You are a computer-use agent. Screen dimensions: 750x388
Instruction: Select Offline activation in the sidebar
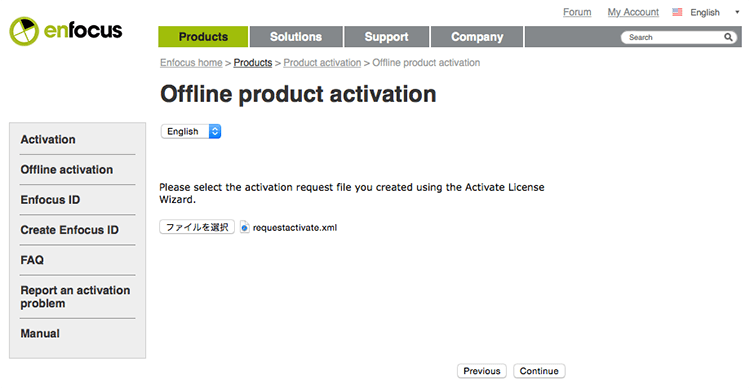[x=66, y=169]
